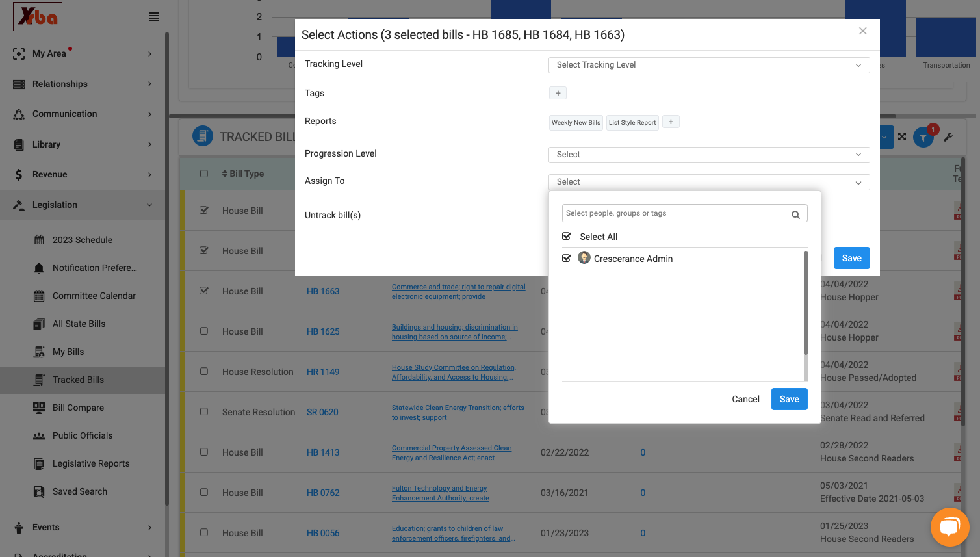
Task: Expand the My Area menu
Action: 83,53
